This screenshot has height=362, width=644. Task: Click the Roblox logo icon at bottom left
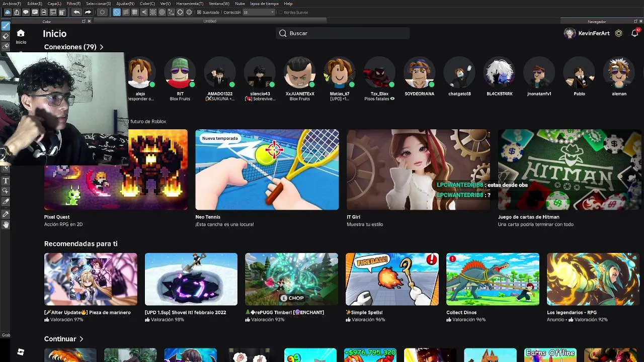tap(21, 352)
